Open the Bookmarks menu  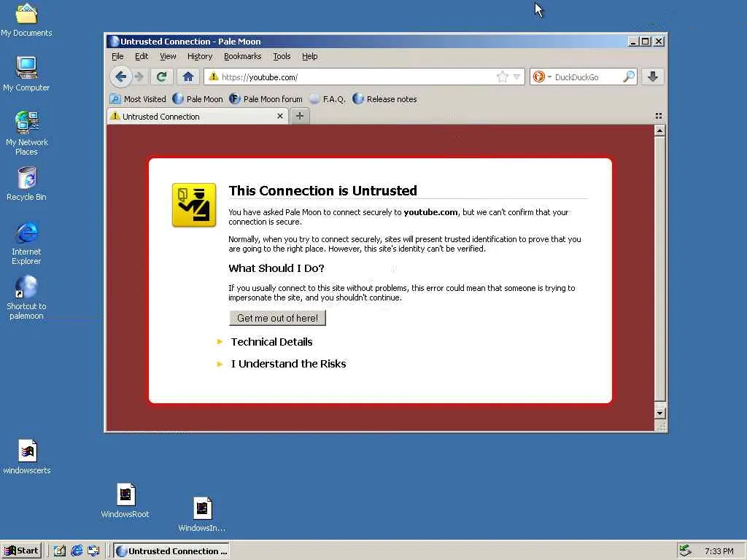pyautogui.click(x=242, y=56)
